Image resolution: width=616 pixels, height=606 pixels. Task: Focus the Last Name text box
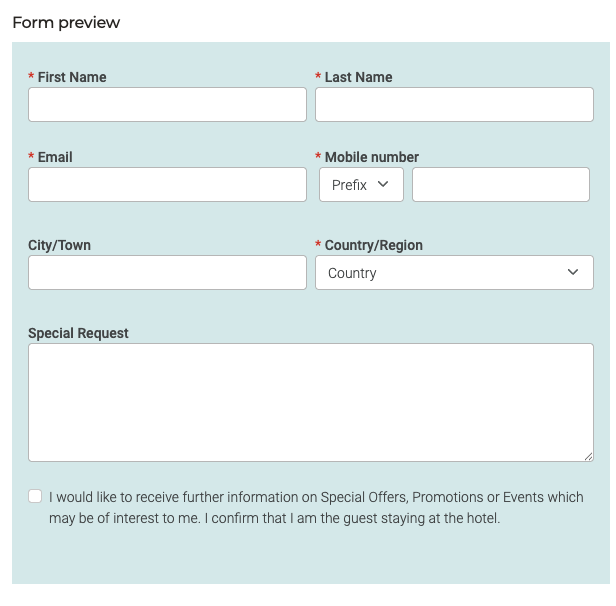[x=454, y=105]
